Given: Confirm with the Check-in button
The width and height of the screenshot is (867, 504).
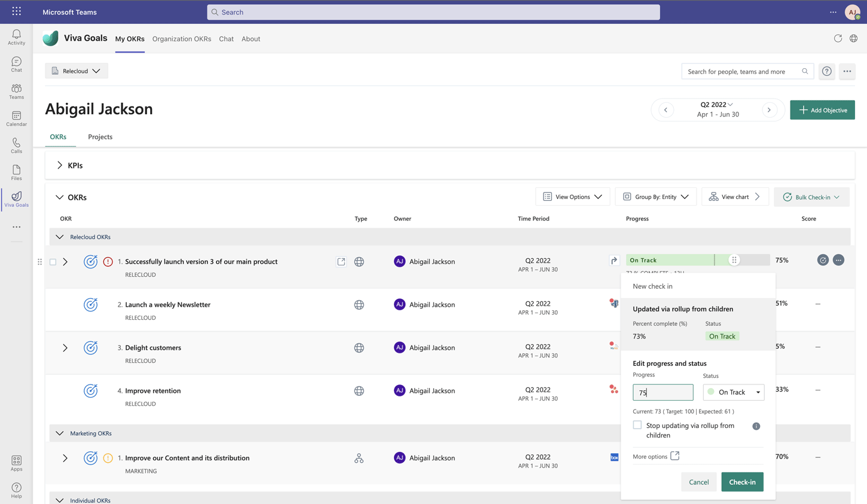Looking at the screenshot, I should pyautogui.click(x=742, y=482).
